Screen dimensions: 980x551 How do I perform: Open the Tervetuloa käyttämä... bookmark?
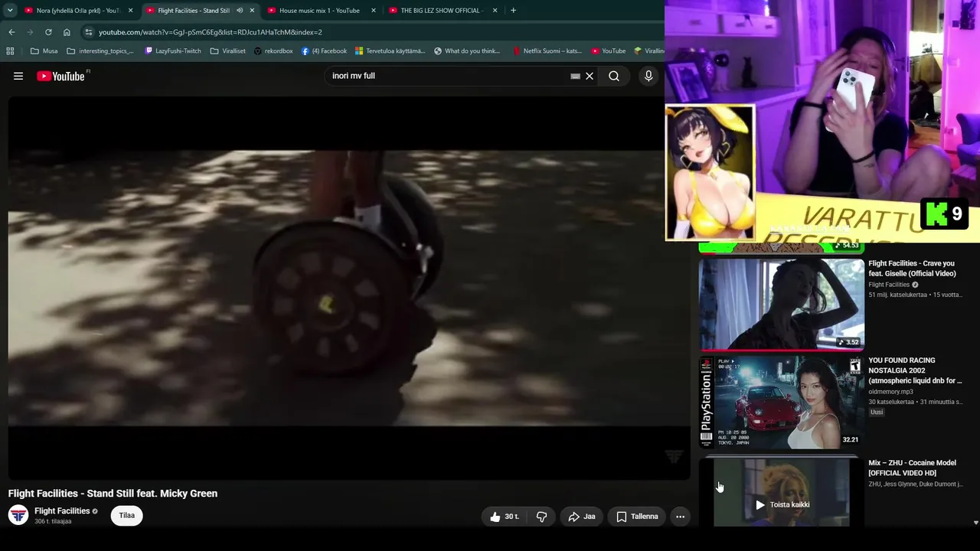pyautogui.click(x=390, y=51)
